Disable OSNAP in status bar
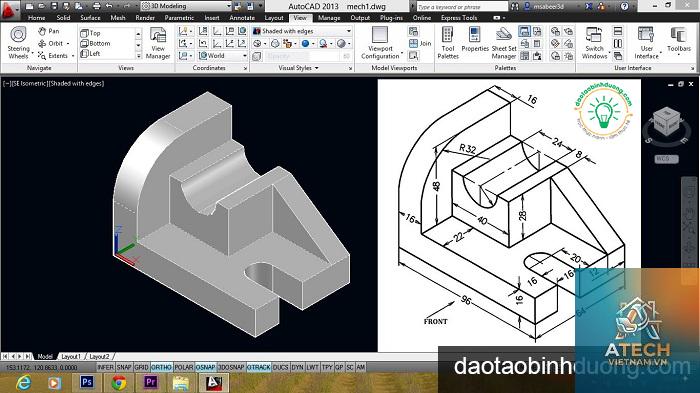The image size is (700, 393). [205, 367]
